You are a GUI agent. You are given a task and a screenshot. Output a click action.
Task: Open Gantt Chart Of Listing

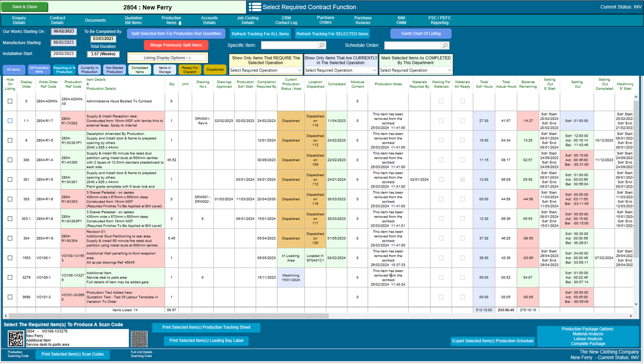[421, 34]
